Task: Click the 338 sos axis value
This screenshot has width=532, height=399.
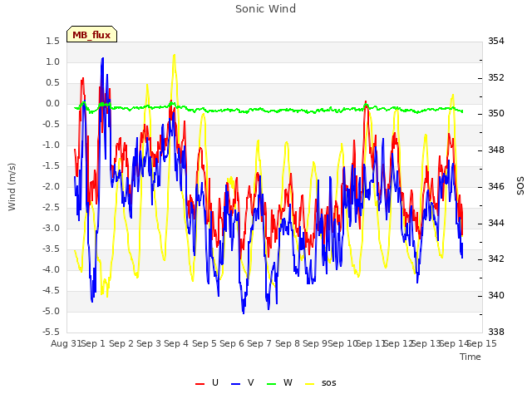Action: coord(496,332)
